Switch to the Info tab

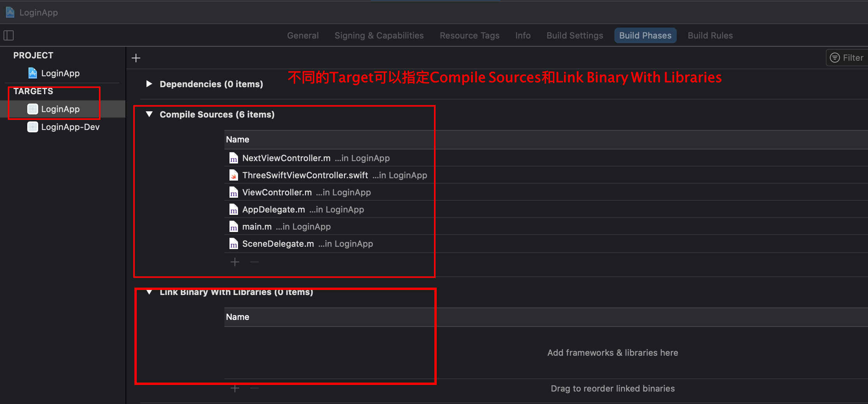coord(523,35)
